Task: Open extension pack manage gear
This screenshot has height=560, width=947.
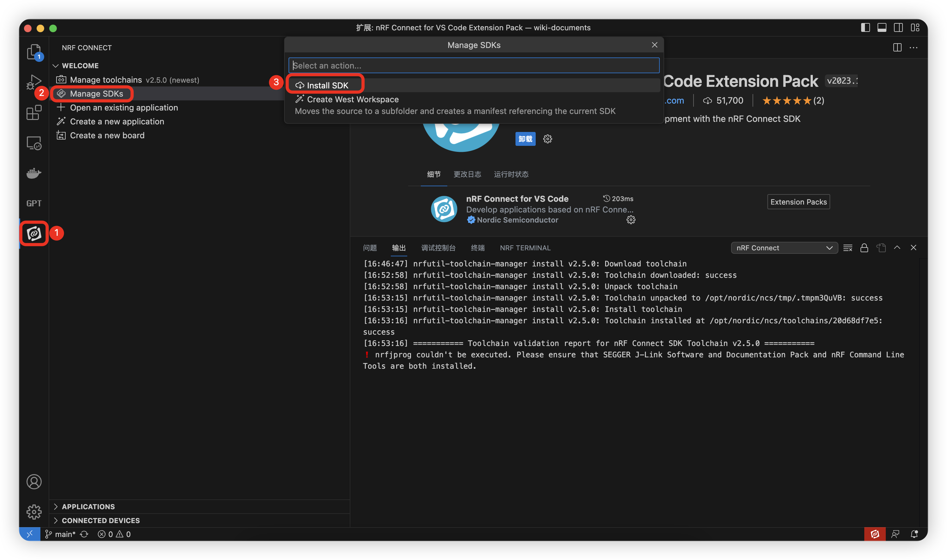Action: click(547, 139)
